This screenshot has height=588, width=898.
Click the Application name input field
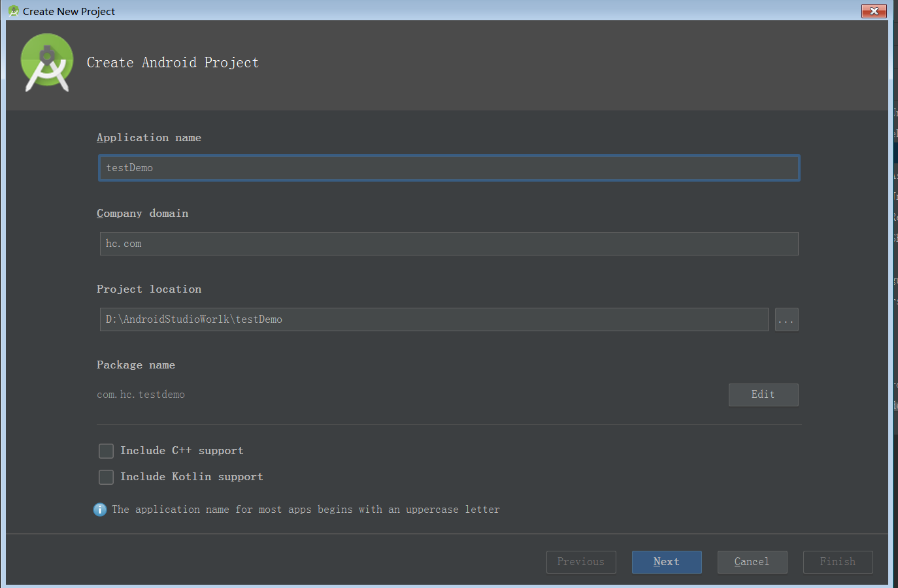click(x=449, y=168)
